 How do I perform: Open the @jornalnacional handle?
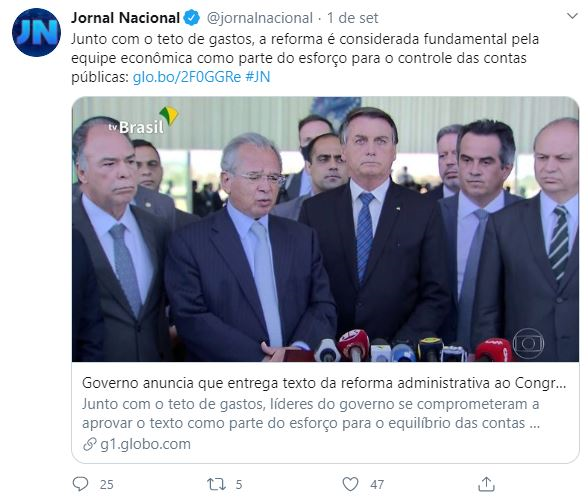coord(260,18)
